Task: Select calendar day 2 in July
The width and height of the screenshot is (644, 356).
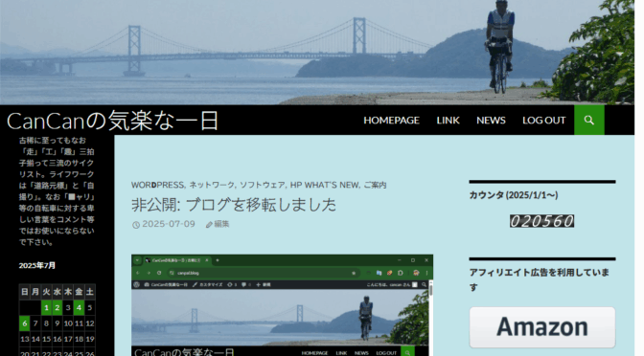Action: pos(57,307)
